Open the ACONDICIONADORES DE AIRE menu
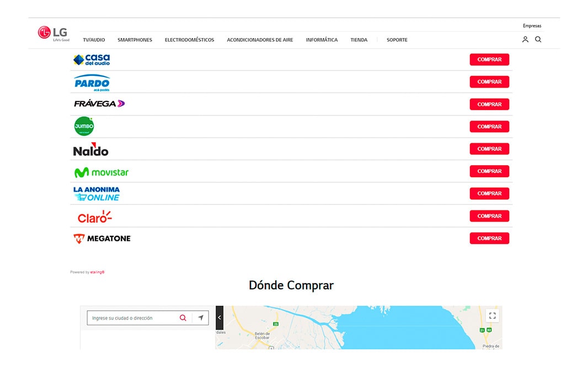 coord(260,40)
